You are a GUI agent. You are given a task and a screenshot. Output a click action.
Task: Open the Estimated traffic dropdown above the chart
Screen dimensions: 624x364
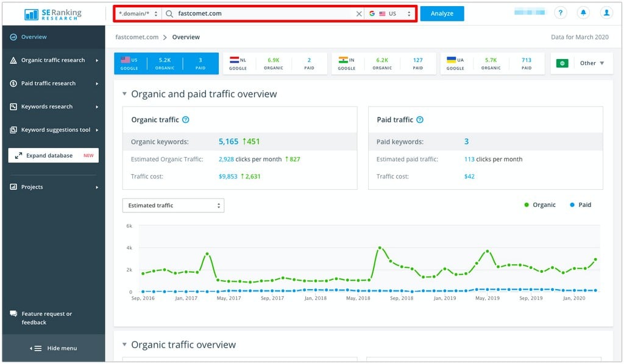[173, 205]
